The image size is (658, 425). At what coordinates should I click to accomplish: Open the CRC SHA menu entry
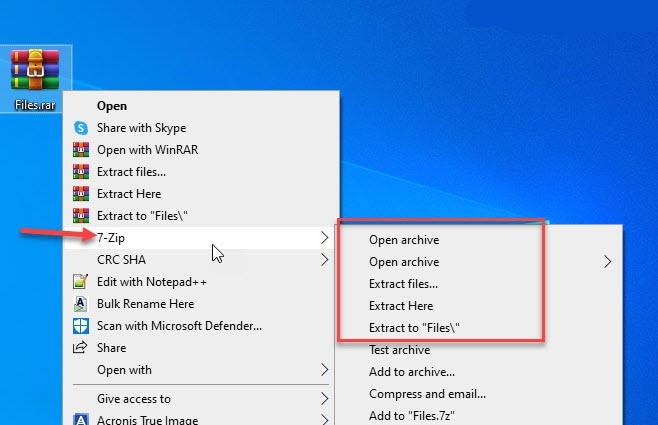coord(201,260)
